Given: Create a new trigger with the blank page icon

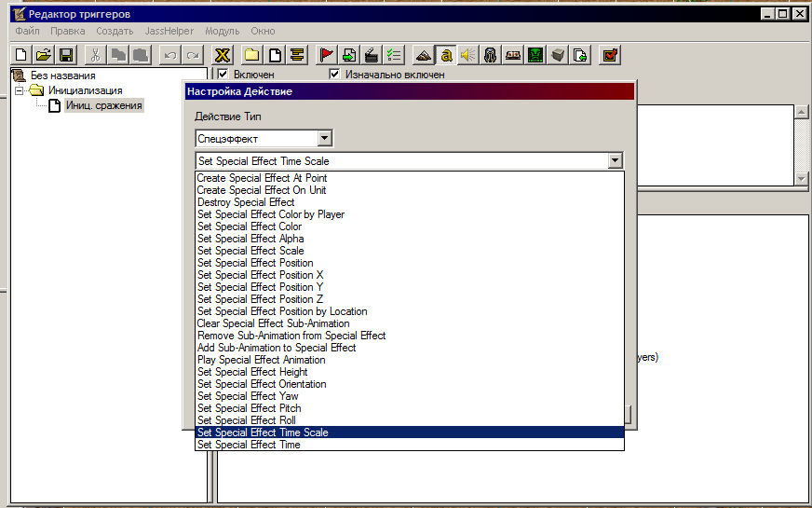Looking at the screenshot, I should [275, 54].
